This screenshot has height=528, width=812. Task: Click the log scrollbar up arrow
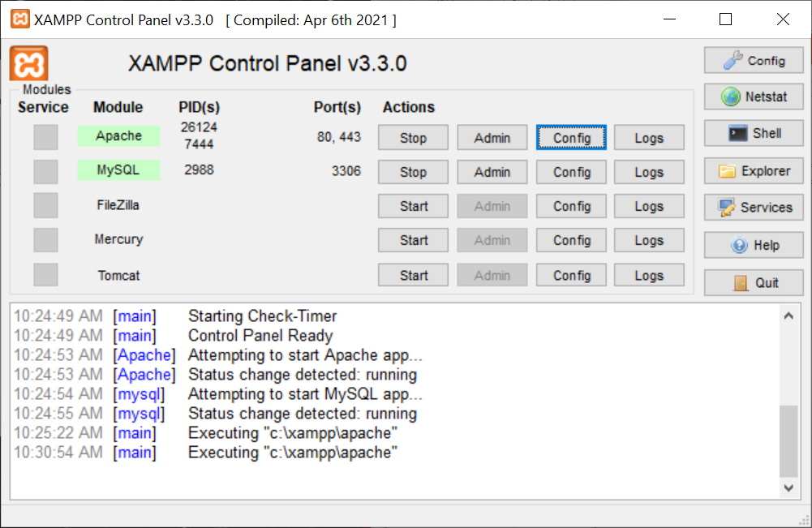(788, 316)
